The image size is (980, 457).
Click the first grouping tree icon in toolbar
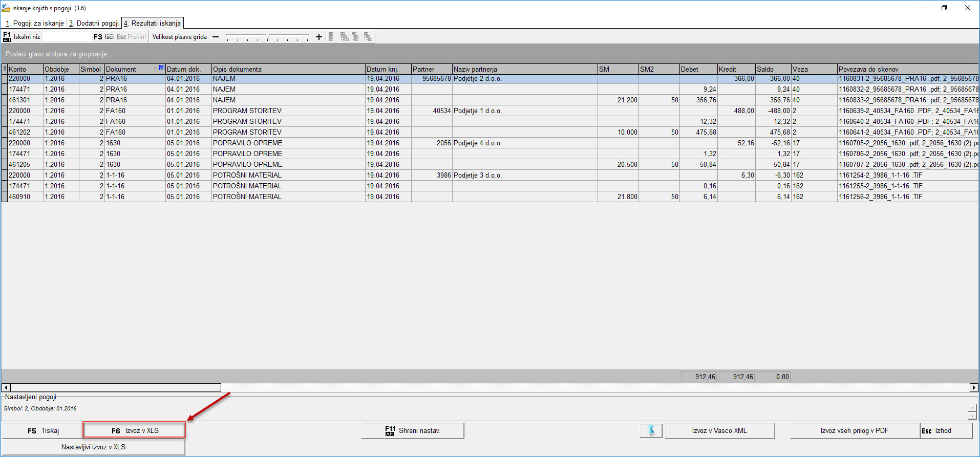331,37
